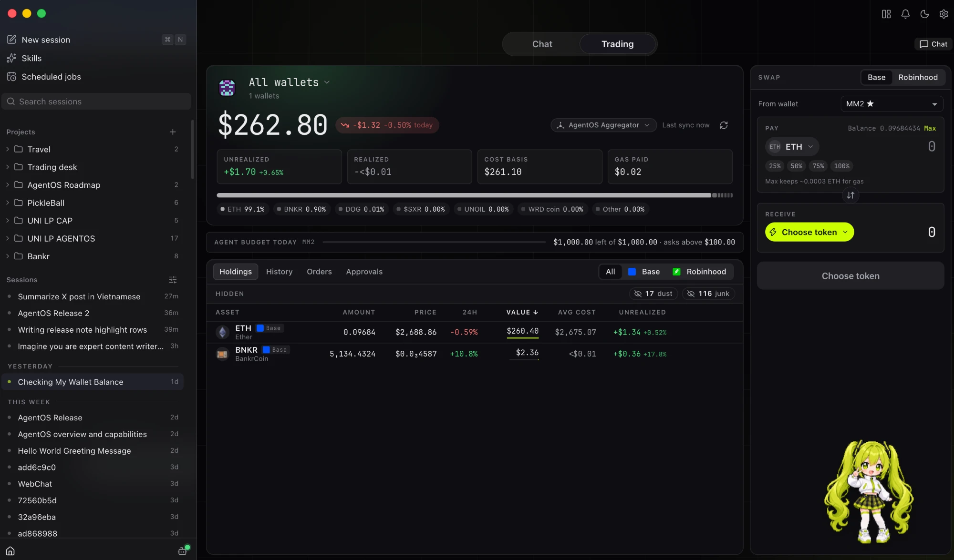
Task: Switch to the Chat tab
Action: coord(542,44)
